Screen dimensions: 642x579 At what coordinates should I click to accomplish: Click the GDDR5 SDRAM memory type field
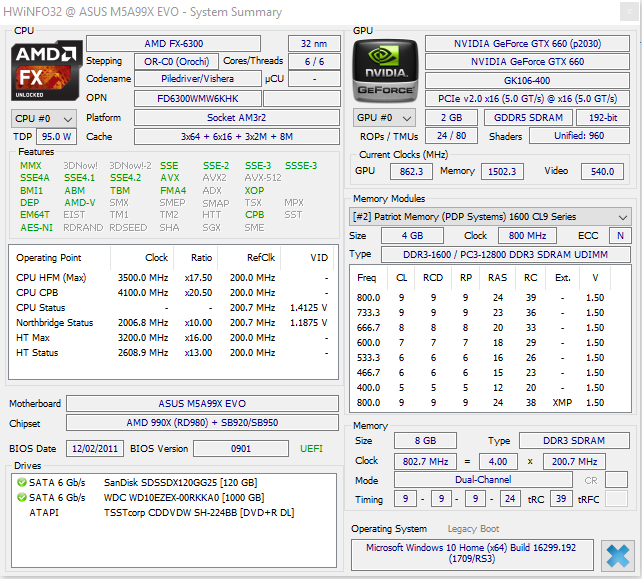pos(528,118)
